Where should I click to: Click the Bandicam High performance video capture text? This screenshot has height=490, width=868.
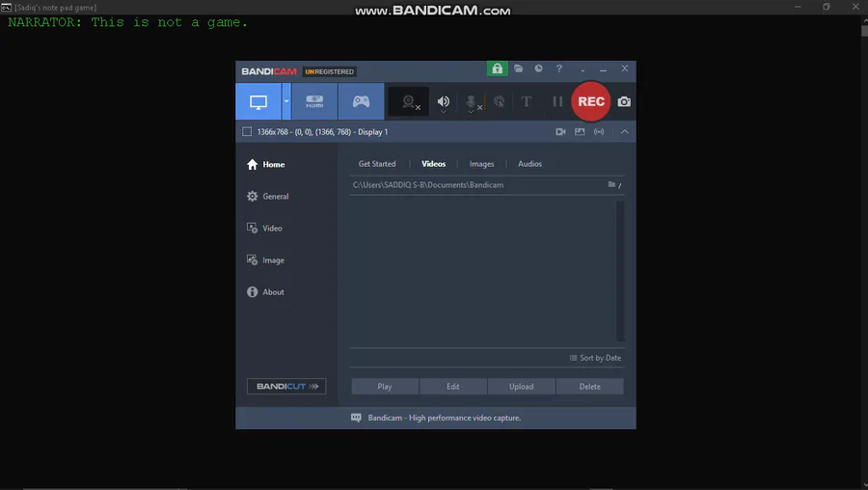[x=445, y=418]
